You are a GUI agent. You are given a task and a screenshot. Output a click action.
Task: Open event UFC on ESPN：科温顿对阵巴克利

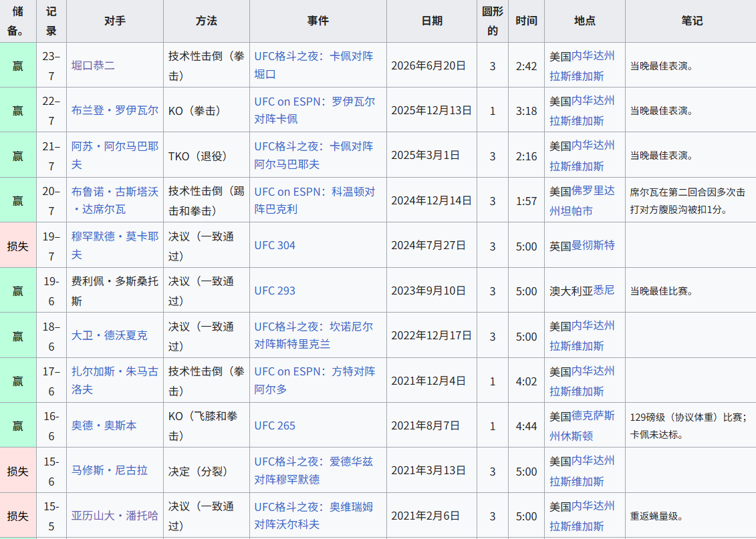315,200
